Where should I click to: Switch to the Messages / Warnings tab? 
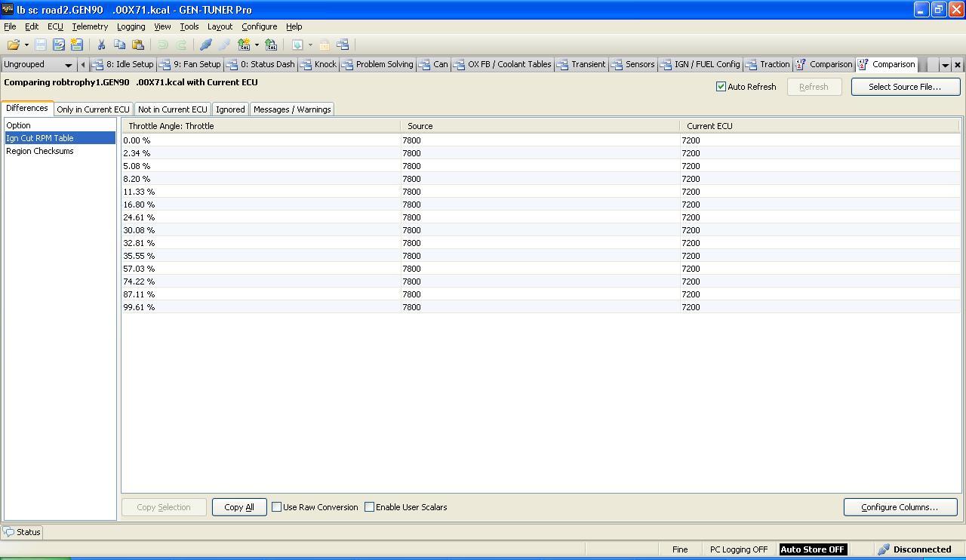tap(292, 109)
